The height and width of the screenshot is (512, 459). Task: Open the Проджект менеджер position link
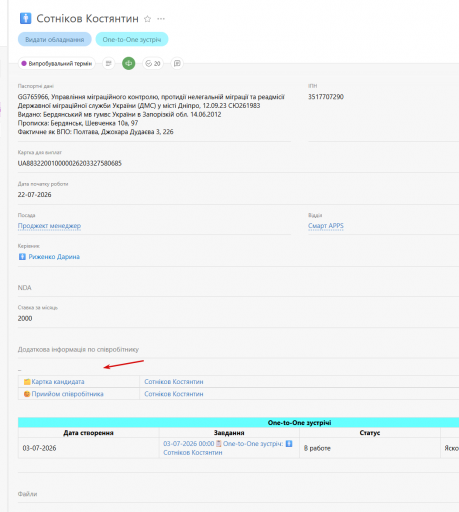point(49,226)
